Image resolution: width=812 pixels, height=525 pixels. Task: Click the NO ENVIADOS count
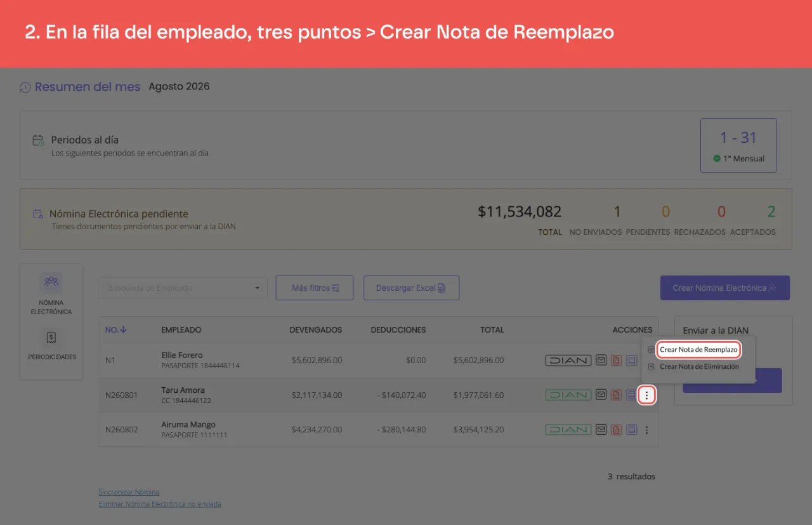tap(617, 212)
